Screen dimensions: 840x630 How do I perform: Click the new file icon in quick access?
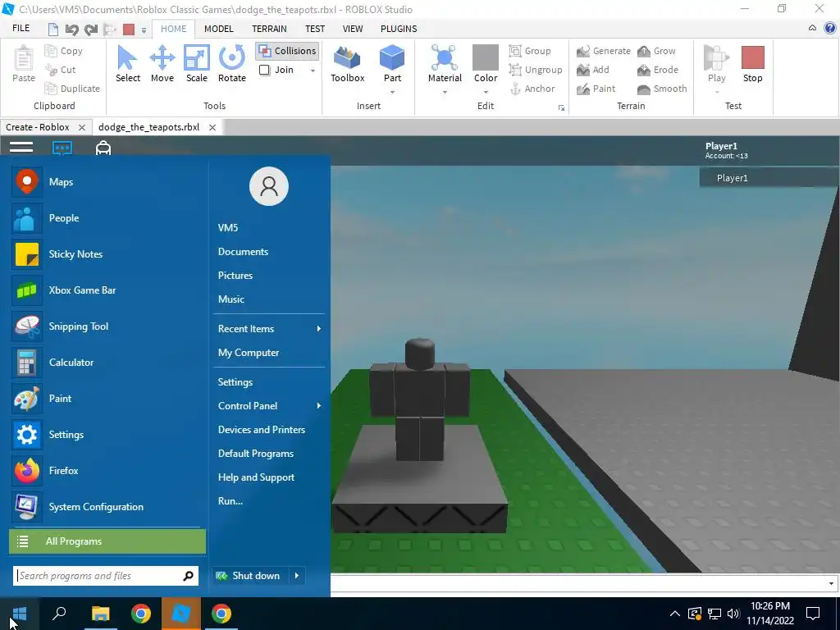[x=52, y=29]
